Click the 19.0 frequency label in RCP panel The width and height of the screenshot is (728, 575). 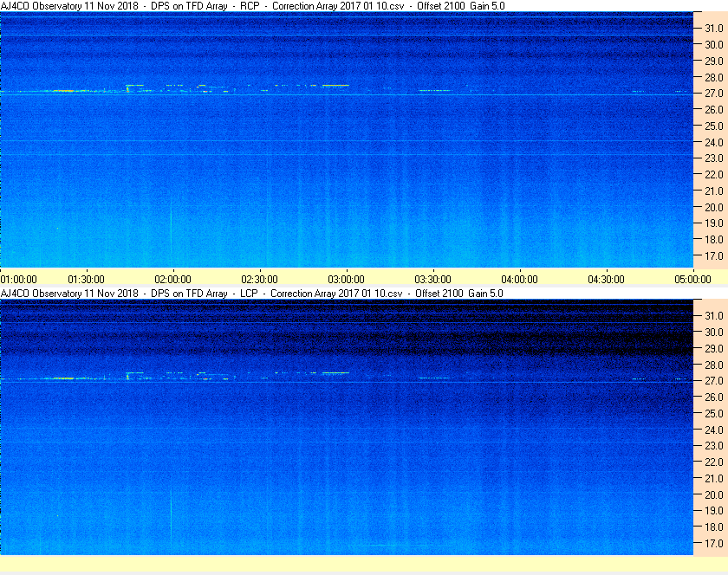pyautogui.click(x=714, y=223)
